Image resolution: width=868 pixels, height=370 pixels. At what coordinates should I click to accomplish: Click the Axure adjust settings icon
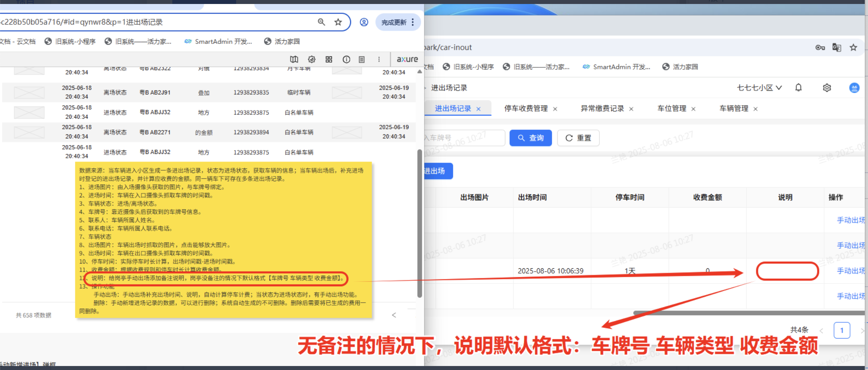click(x=312, y=59)
